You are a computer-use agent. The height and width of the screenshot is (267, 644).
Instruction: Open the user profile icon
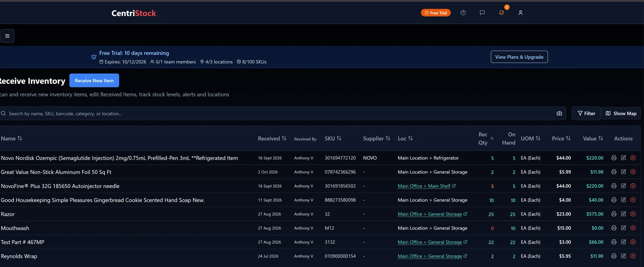tap(520, 13)
